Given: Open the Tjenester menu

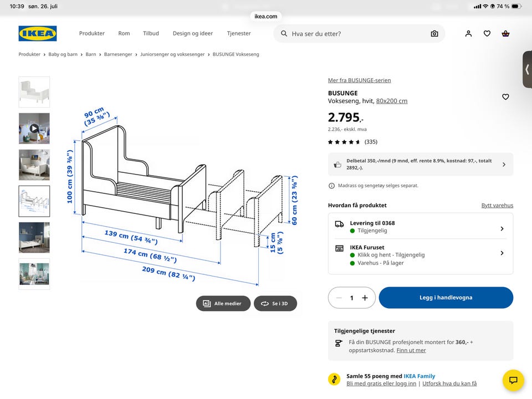Looking at the screenshot, I should 239,33.
